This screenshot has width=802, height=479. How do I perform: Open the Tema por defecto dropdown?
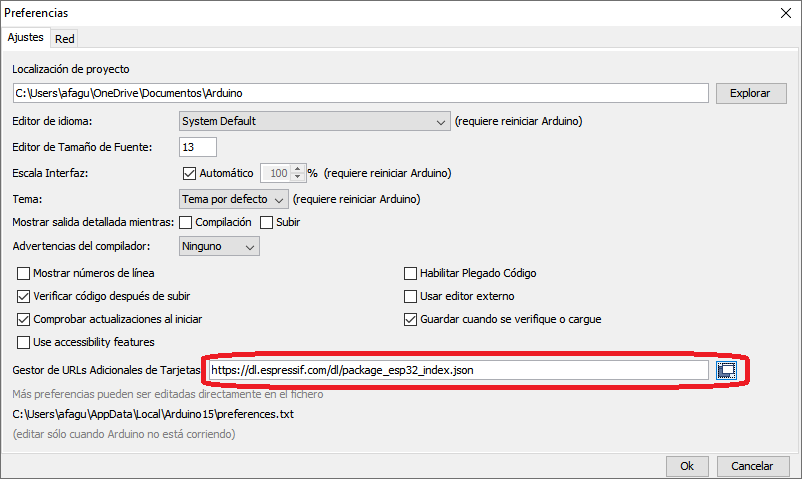(234, 199)
